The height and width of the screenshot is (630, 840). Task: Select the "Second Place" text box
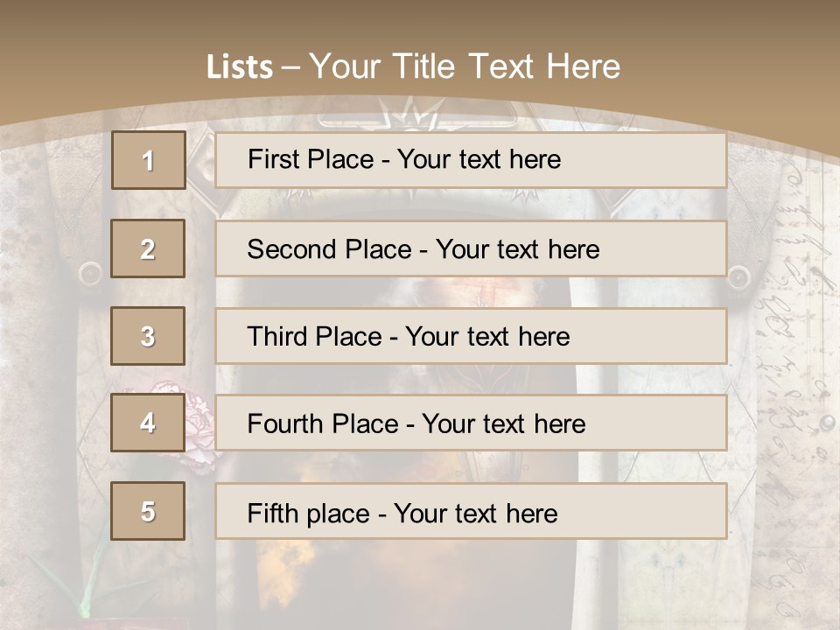471,248
